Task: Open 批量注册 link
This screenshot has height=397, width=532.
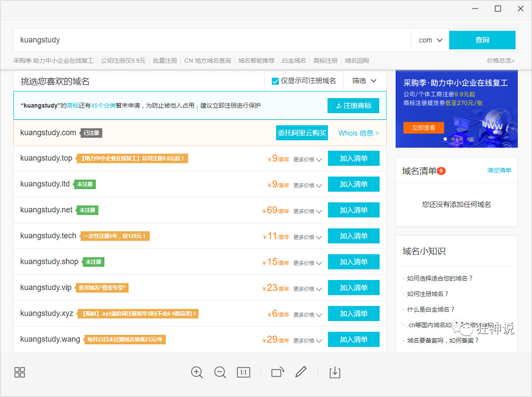Action: [x=165, y=61]
